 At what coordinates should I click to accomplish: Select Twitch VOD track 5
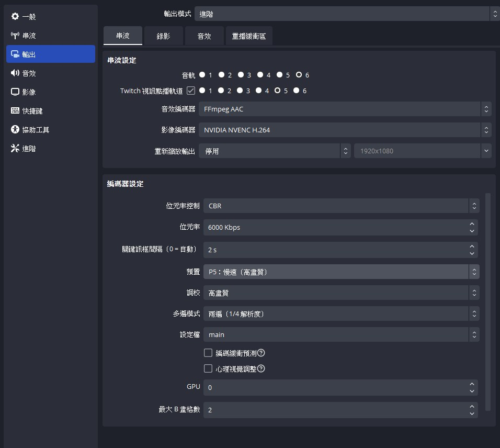(277, 91)
